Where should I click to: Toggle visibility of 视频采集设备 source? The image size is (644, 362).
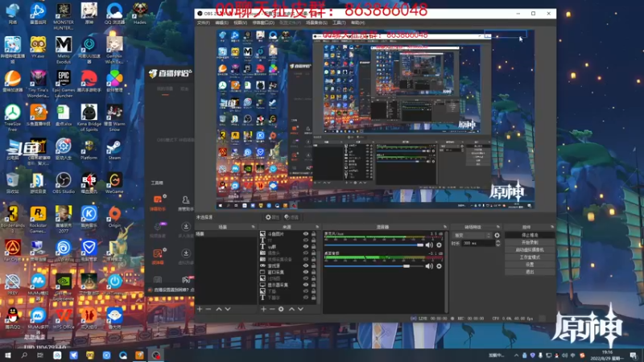[306, 259]
